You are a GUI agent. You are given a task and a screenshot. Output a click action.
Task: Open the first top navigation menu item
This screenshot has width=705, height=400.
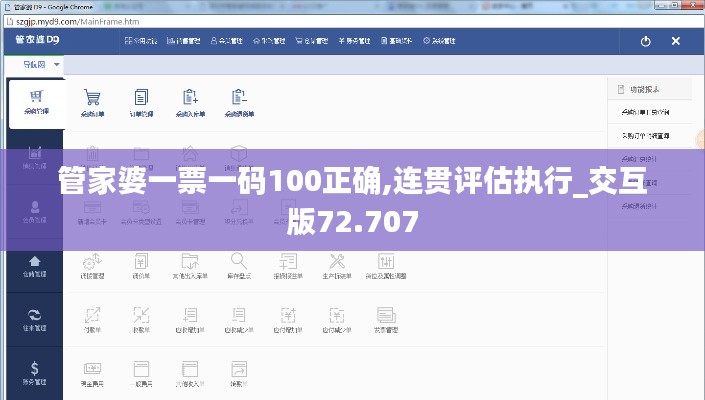(x=140, y=42)
